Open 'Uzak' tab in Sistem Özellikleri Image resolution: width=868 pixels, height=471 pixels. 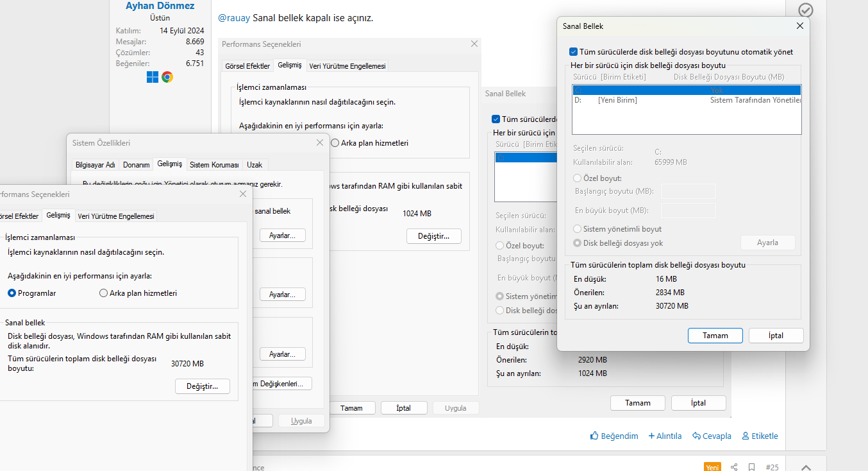(x=255, y=165)
